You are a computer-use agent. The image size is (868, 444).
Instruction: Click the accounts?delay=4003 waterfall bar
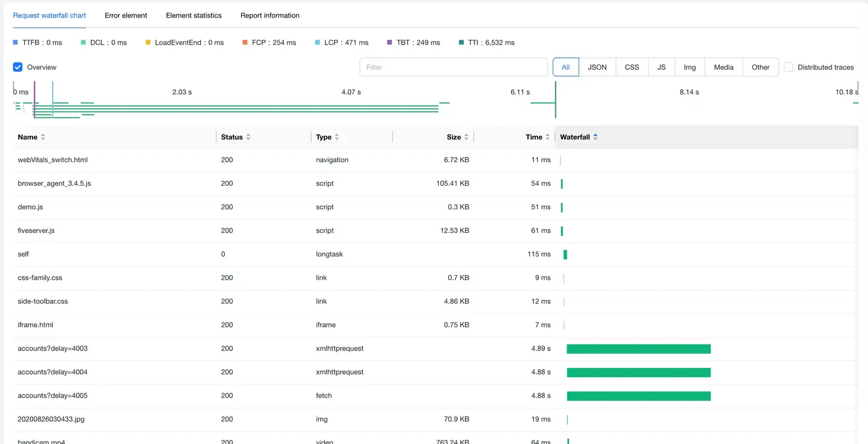click(638, 349)
